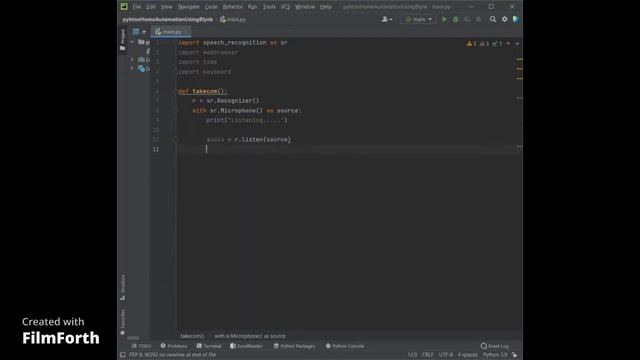Click the typo count in inspections widget
This screenshot has height=360, width=640.
497,44
